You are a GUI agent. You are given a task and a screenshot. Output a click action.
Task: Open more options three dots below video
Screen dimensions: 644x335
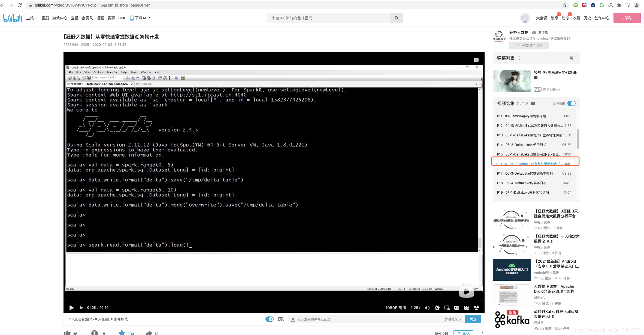click(482, 333)
